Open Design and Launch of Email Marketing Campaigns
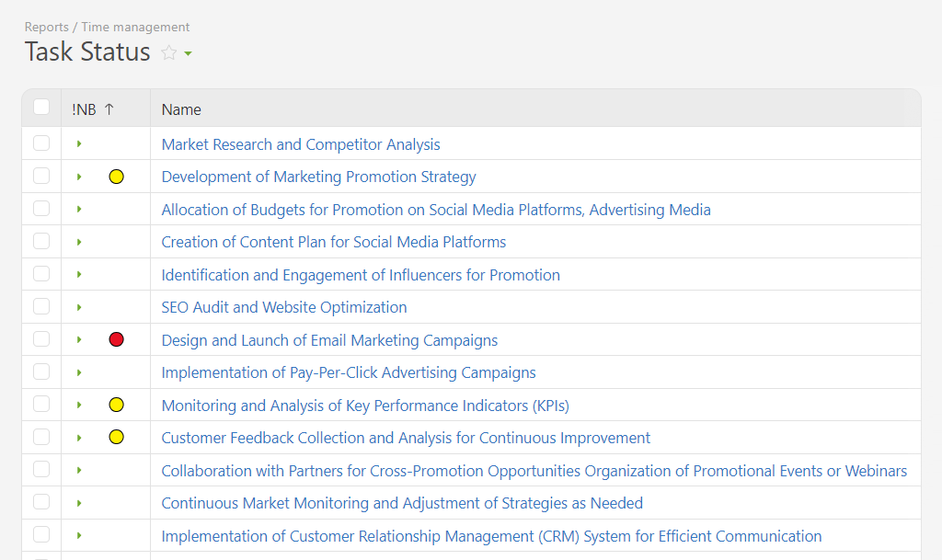The image size is (942, 560). [329, 340]
